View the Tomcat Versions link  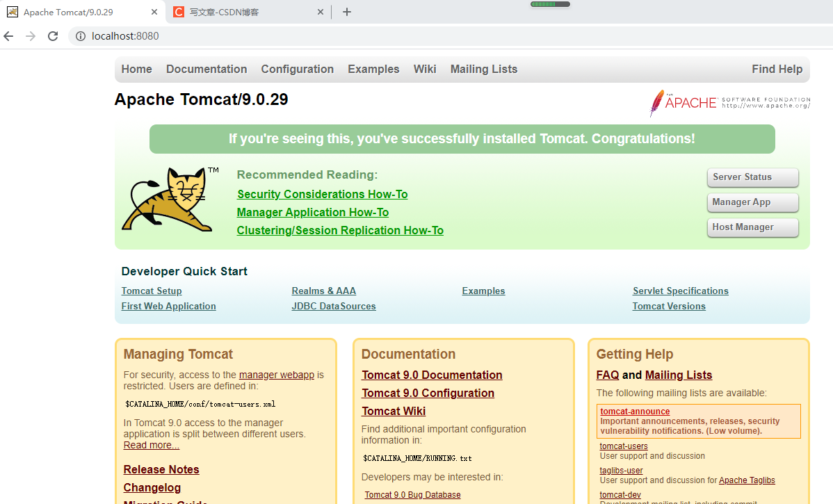pos(669,307)
